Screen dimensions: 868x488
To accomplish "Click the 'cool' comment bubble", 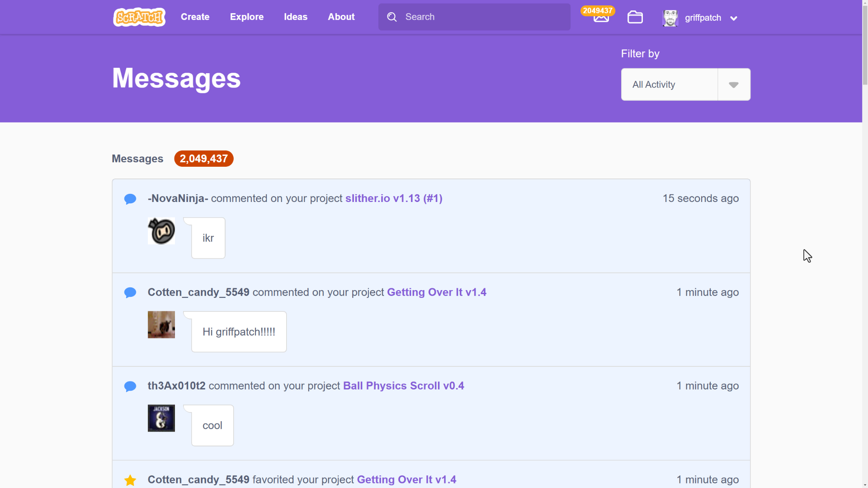I will (212, 426).
